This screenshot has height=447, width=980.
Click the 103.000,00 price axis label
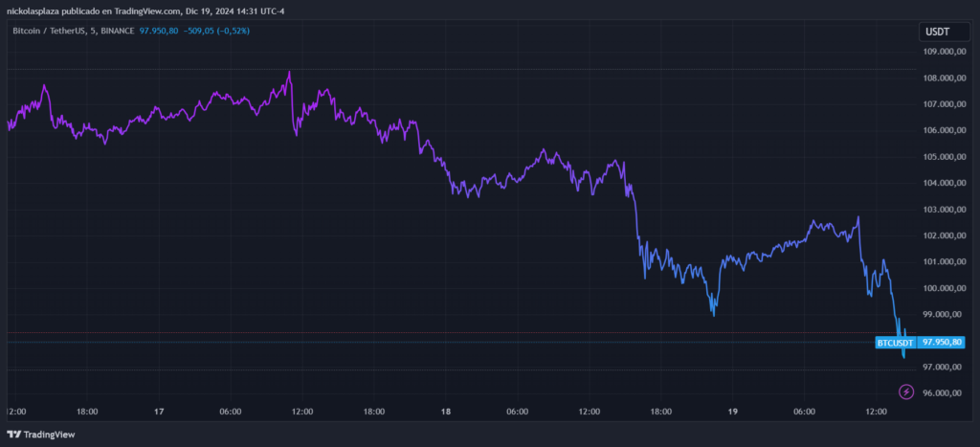point(943,210)
